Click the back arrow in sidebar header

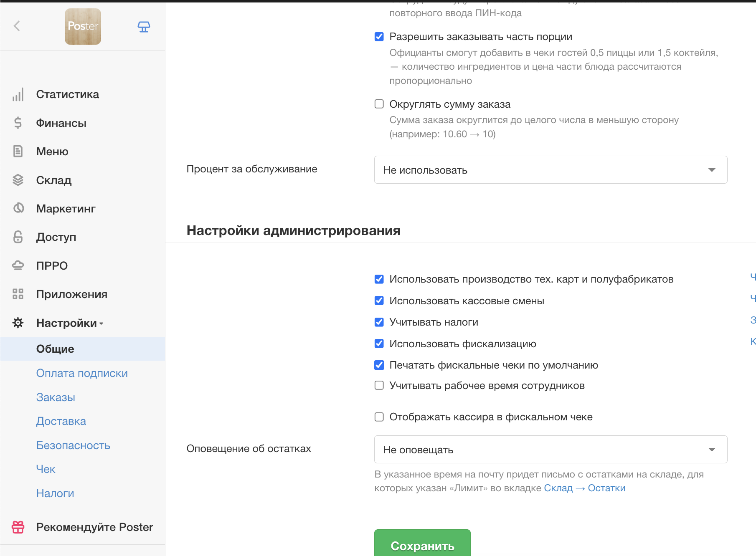coord(17,26)
